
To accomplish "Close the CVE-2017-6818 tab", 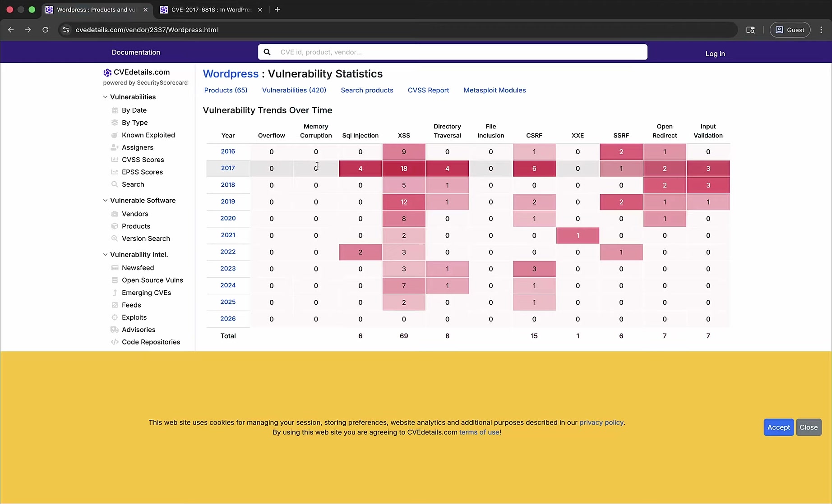I will coord(260,9).
